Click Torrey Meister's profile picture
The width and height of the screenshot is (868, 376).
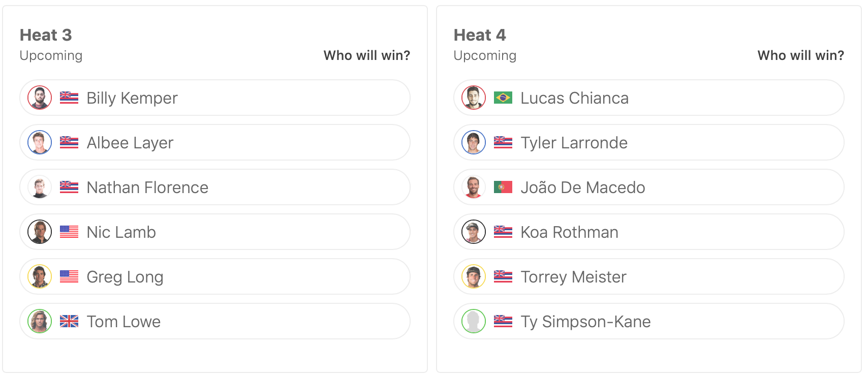pyautogui.click(x=474, y=276)
